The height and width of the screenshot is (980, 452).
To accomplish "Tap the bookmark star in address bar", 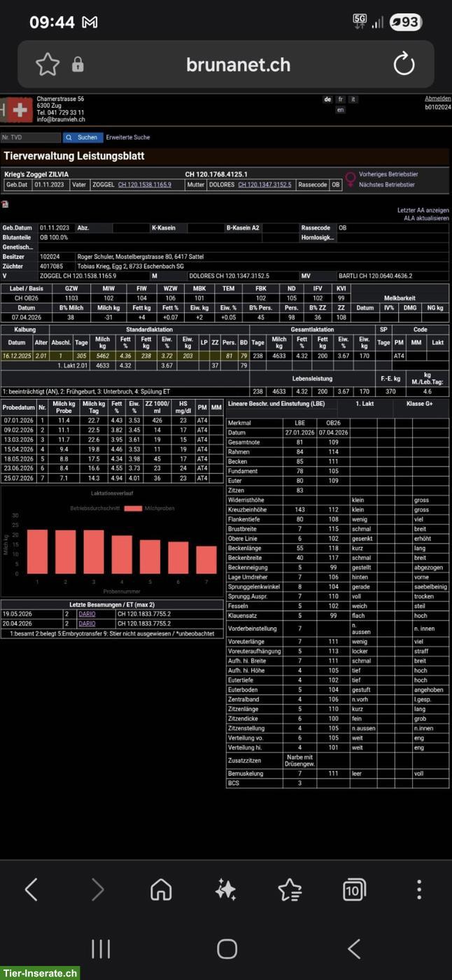I will (x=48, y=64).
